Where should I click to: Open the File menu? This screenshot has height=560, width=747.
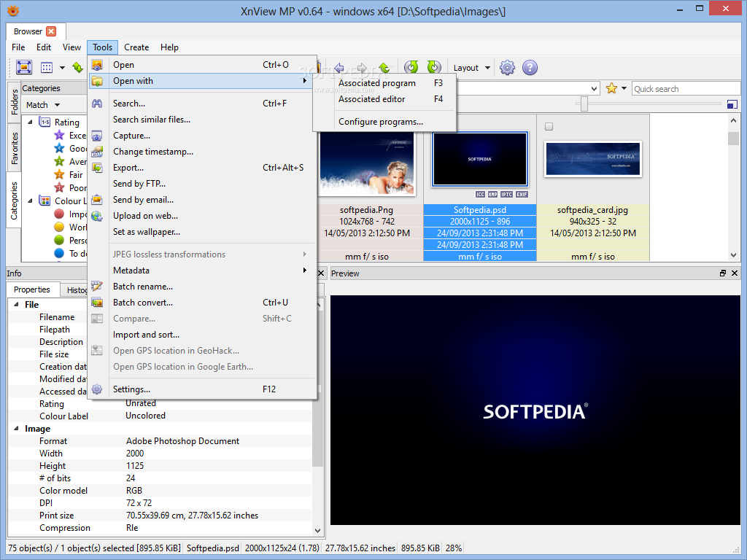(18, 47)
